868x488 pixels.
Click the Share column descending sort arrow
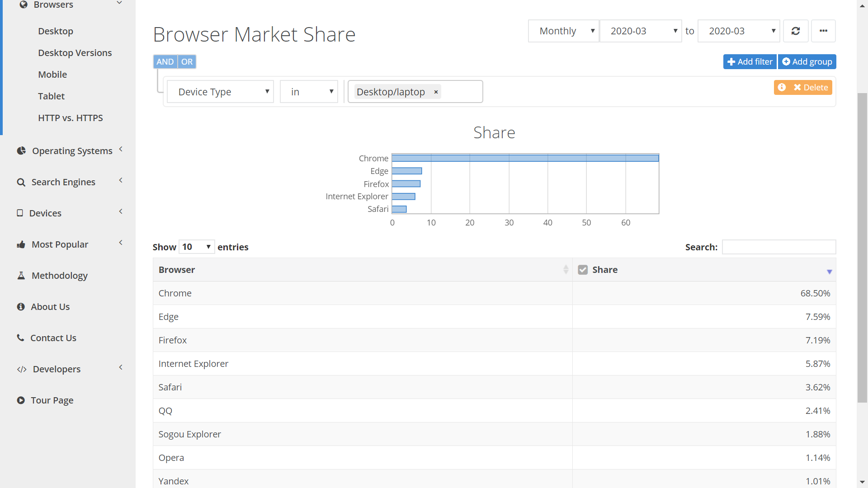pyautogui.click(x=829, y=272)
